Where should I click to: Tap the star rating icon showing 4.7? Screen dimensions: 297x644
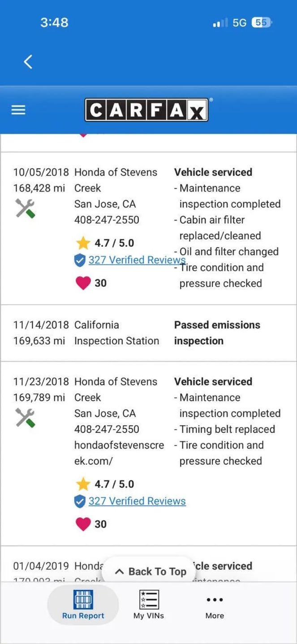click(x=83, y=242)
